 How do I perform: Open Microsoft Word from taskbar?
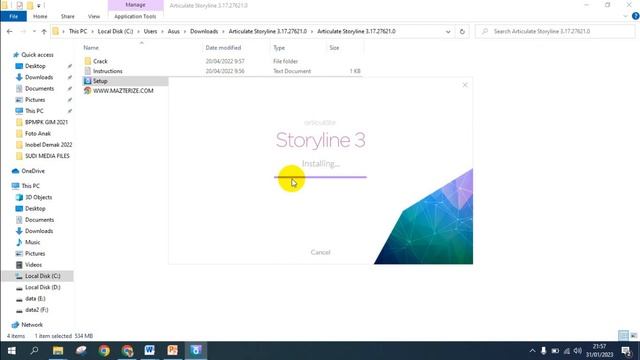(149, 351)
